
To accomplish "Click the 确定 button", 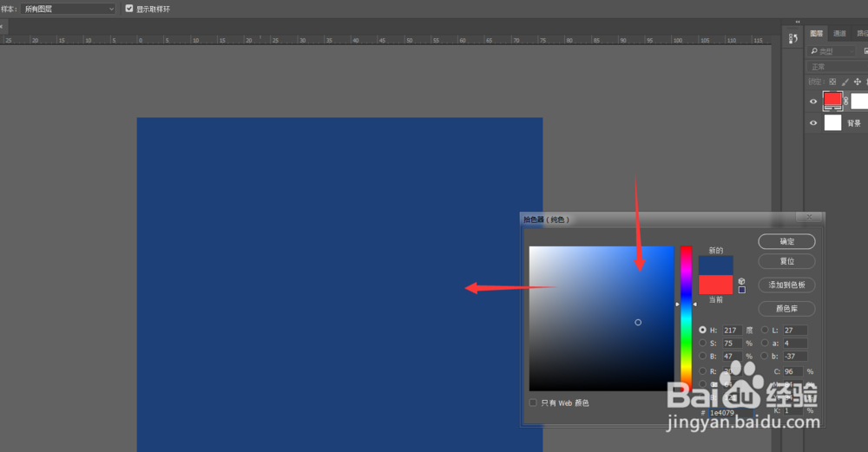I will [786, 241].
